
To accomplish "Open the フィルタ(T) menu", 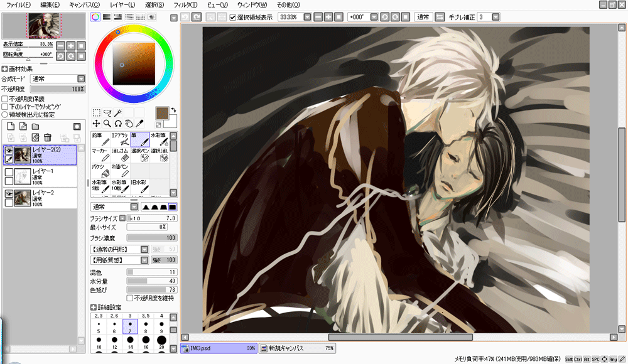I will (x=185, y=5).
